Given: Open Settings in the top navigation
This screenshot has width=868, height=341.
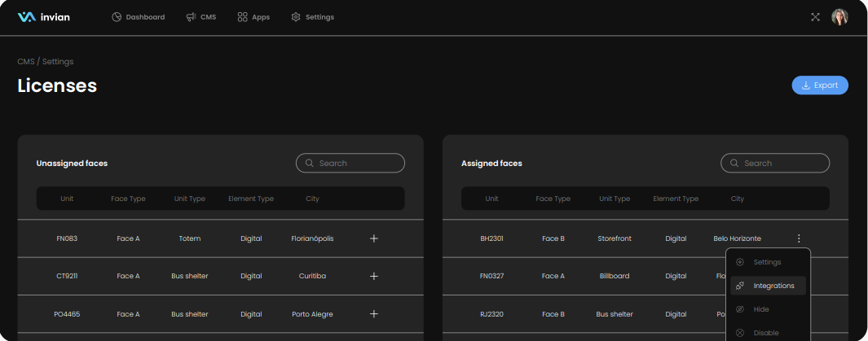Looking at the screenshot, I should point(313,17).
